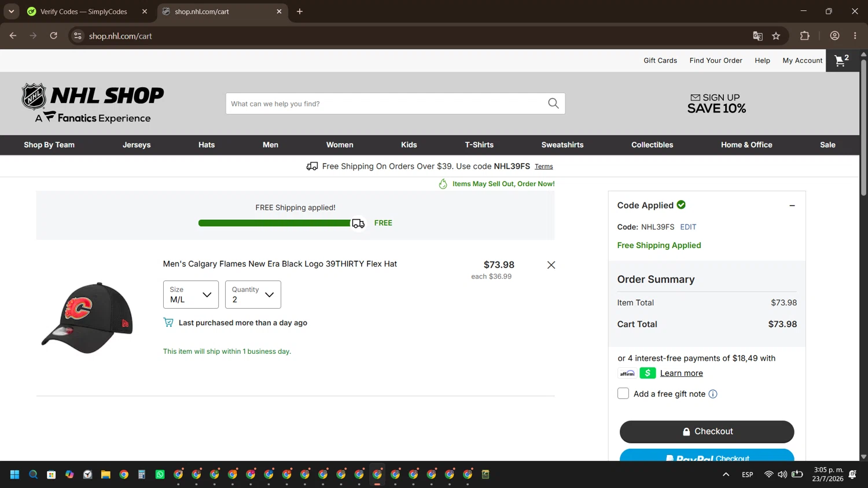Open a new browser tab

300,12
